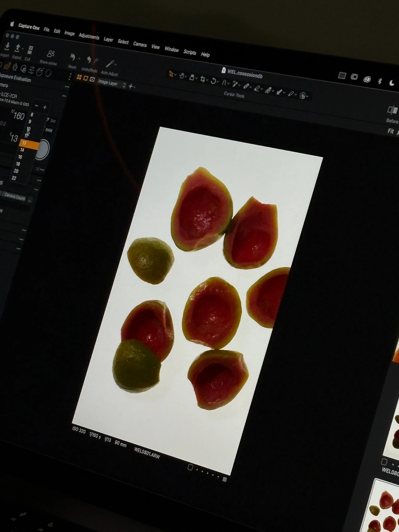
Task: Click the Creative Cloud menu bar icon
Action: (x=367, y=79)
